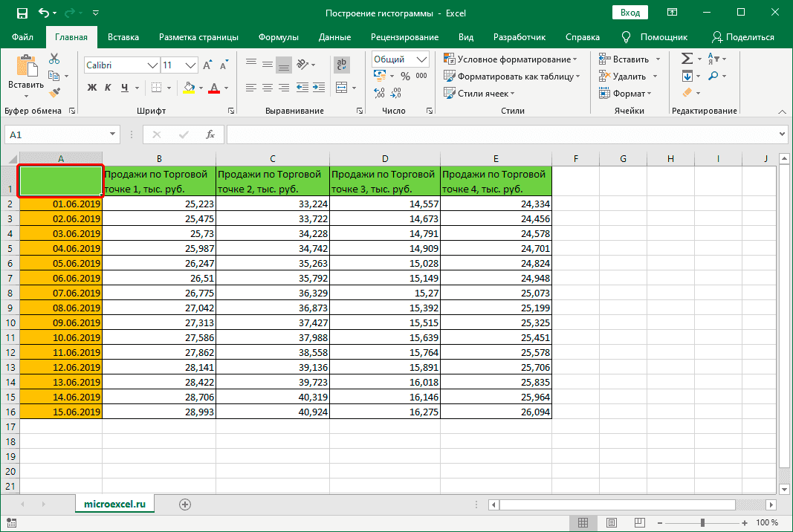Toggle the ribbon collapse chevron
Image resolution: width=793 pixels, height=532 pixels.
tap(783, 110)
